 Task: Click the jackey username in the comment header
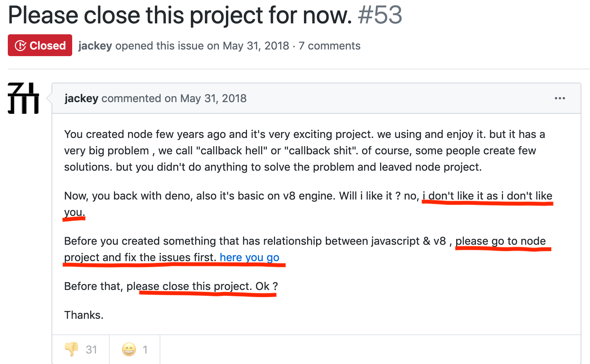point(81,99)
